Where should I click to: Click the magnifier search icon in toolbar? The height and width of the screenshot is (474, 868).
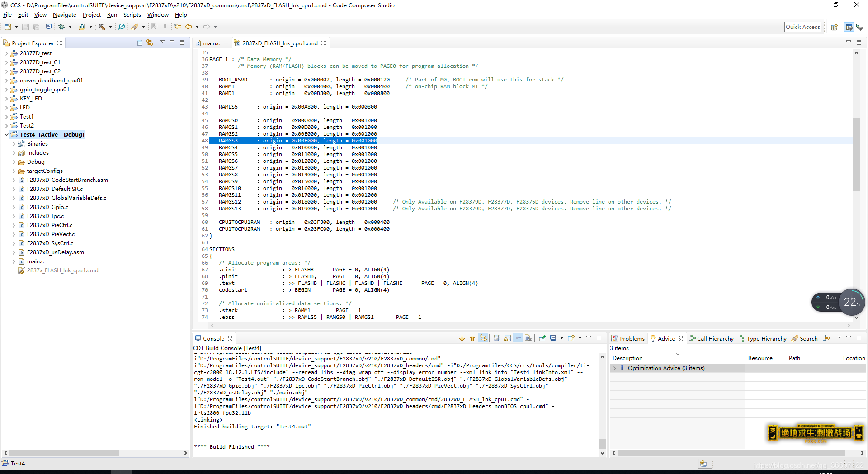pyautogui.click(x=122, y=27)
